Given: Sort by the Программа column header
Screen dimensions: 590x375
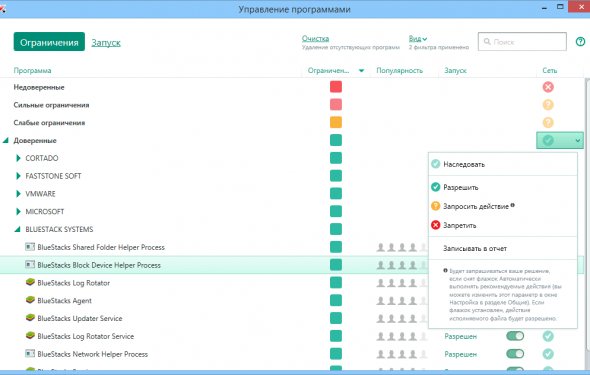Looking at the screenshot, I should pyautogui.click(x=32, y=70).
